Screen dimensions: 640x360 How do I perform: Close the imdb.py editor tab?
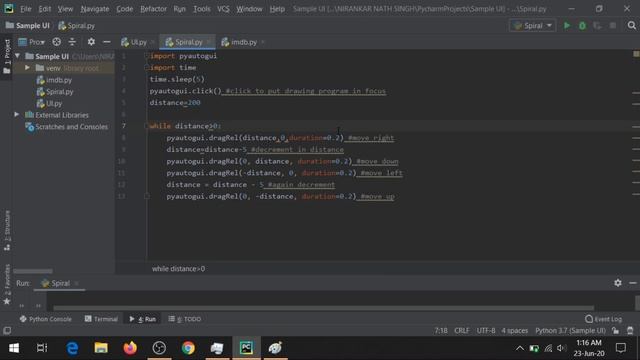click(263, 42)
